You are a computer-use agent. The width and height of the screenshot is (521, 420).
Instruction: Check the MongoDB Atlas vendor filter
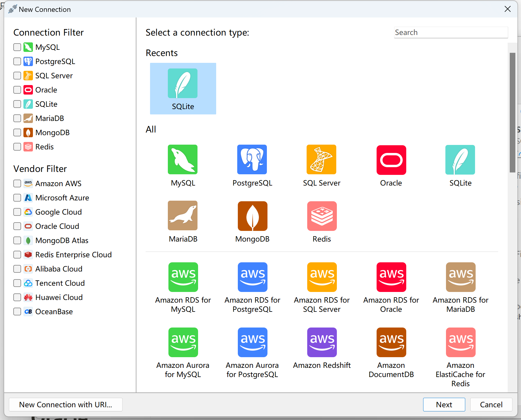pos(17,240)
